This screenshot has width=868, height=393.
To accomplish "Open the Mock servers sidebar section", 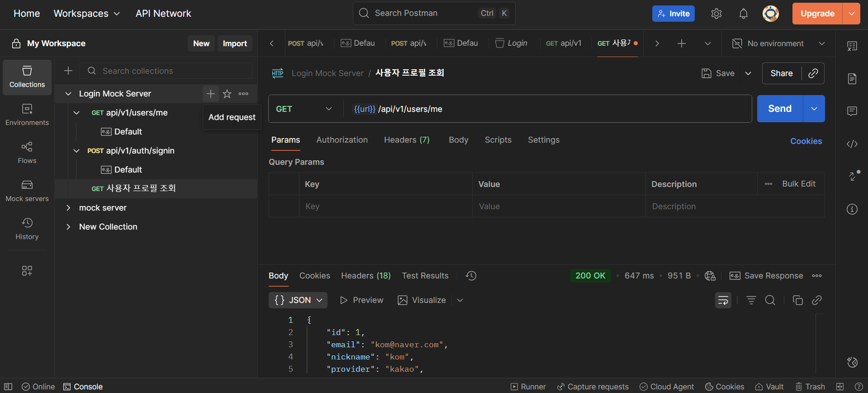I will click(x=27, y=191).
